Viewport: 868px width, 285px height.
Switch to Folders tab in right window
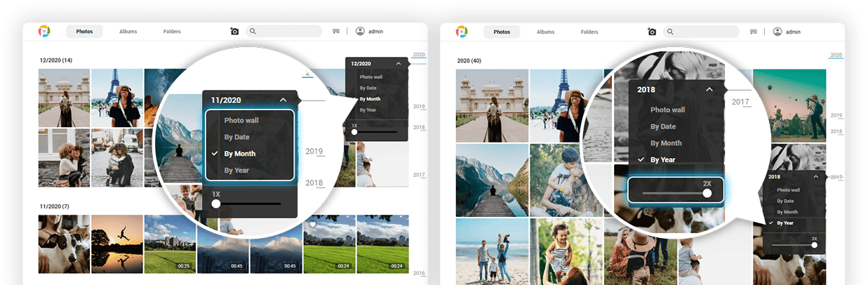tap(589, 32)
